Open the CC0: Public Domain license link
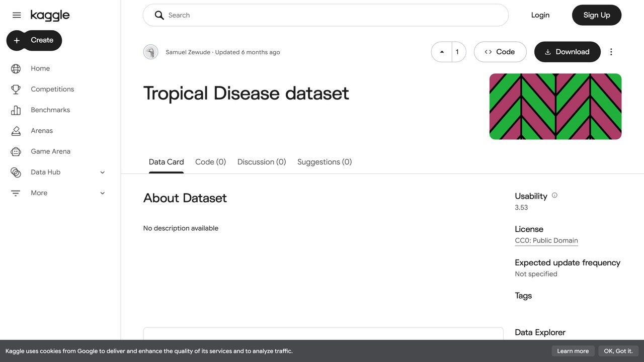The width and height of the screenshot is (644, 362). (x=546, y=240)
